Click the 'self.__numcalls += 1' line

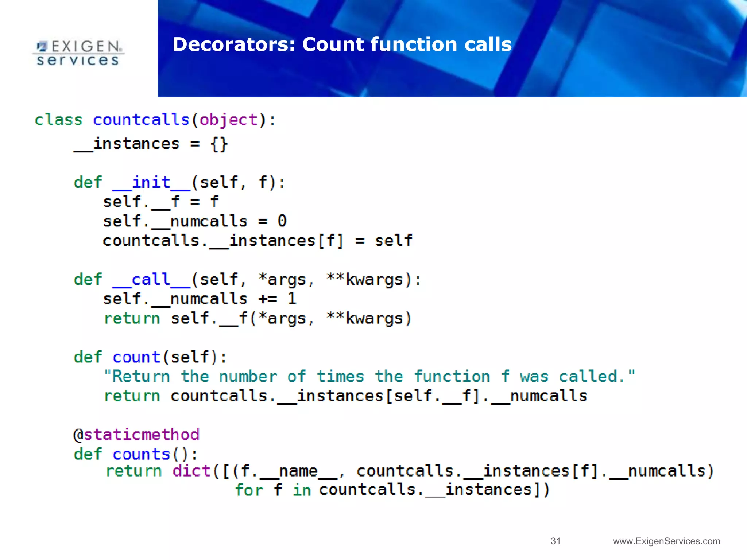(200, 299)
